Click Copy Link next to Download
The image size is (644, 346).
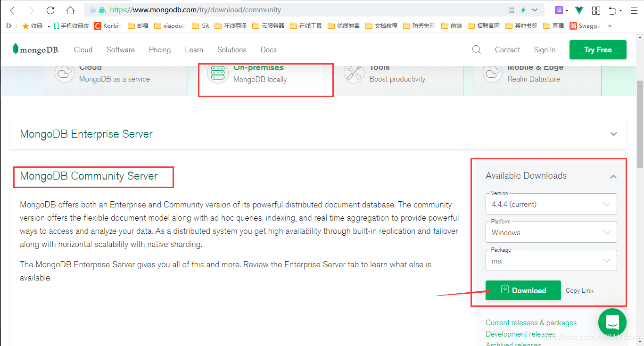pos(579,290)
